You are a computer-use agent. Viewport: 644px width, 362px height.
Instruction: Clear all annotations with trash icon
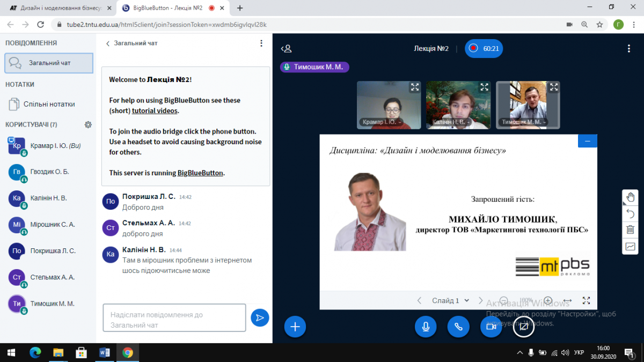pyautogui.click(x=630, y=230)
